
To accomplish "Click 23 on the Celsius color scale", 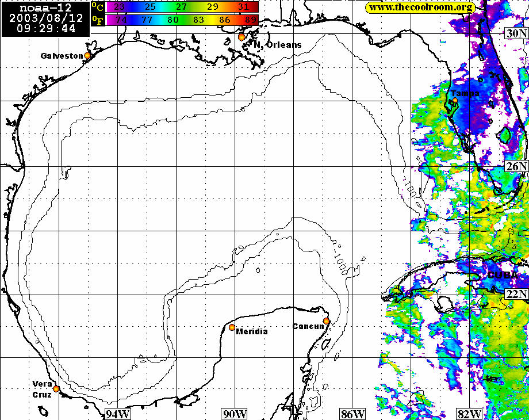I will (119, 7).
